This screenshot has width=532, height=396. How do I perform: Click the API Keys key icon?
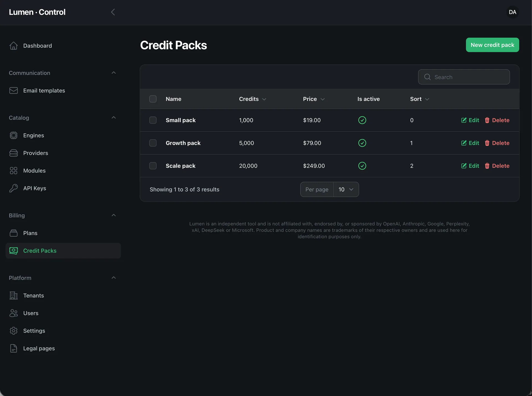[13, 188]
